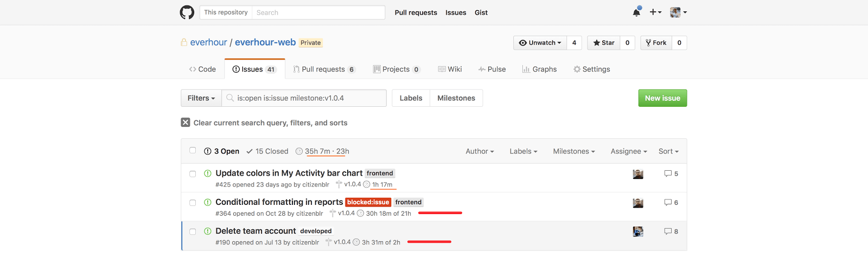
Task: Open the Delete team account issue
Action: click(x=256, y=231)
